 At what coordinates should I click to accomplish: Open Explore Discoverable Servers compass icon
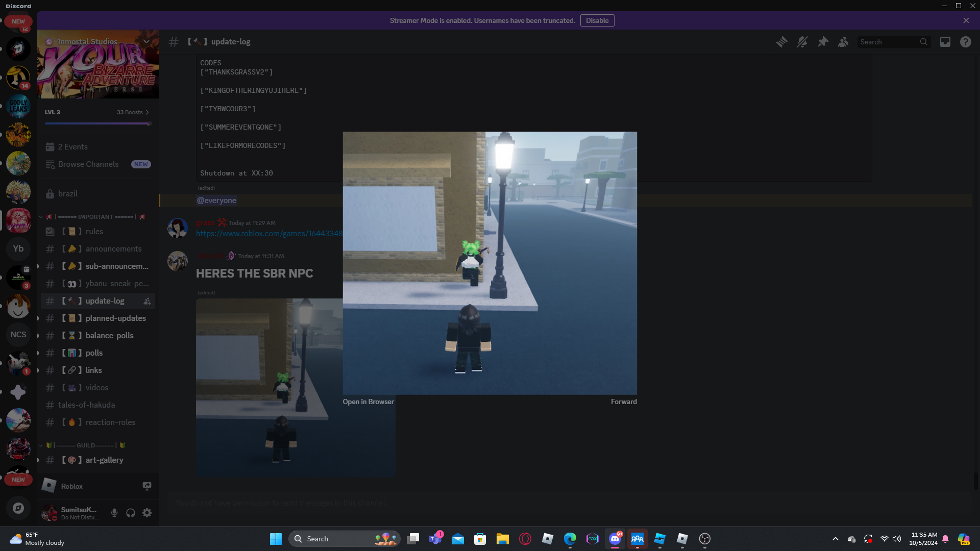click(x=18, y=508)
